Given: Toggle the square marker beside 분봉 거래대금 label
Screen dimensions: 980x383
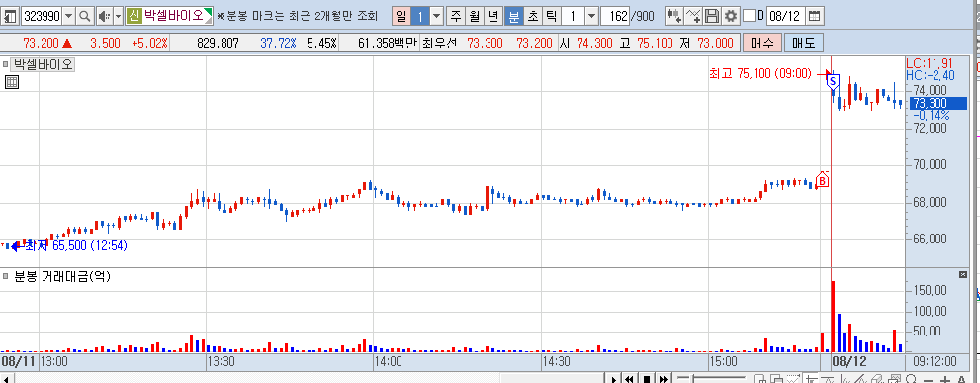Looking at the screenshot, I should (6, 277).
